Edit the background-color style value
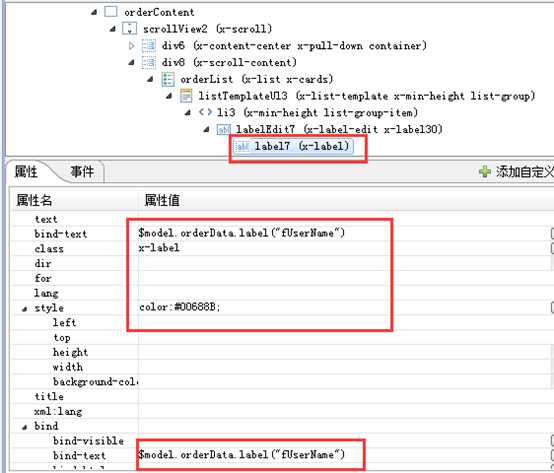Image resolution: width=554 pixels, height=473 pixels. click(x=344, y=382)
